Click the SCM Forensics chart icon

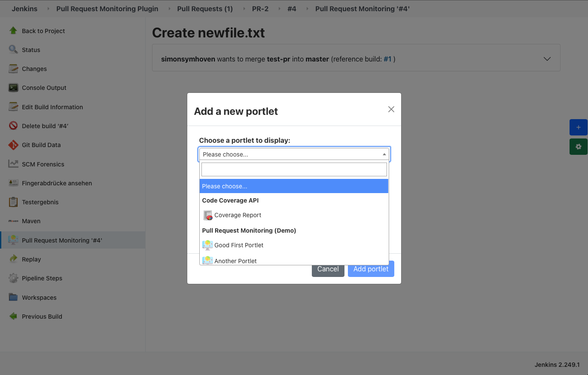pos(13,164)
